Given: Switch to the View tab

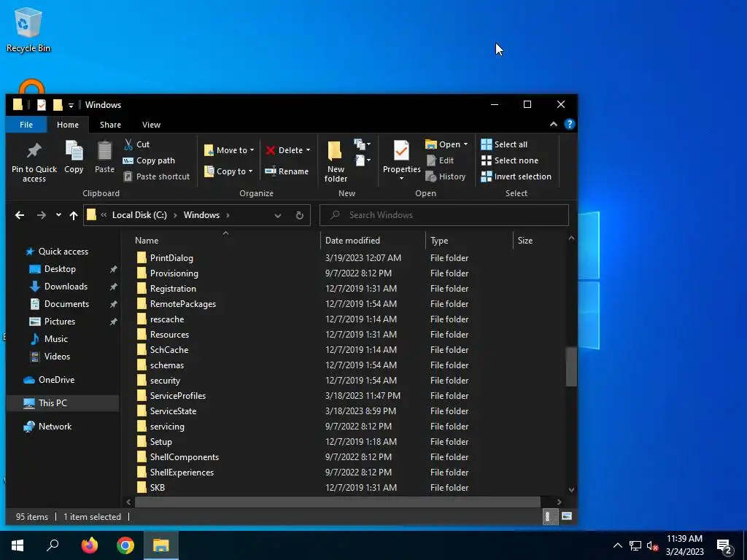Looking at the screenshot, I should [x=151, y=125].
